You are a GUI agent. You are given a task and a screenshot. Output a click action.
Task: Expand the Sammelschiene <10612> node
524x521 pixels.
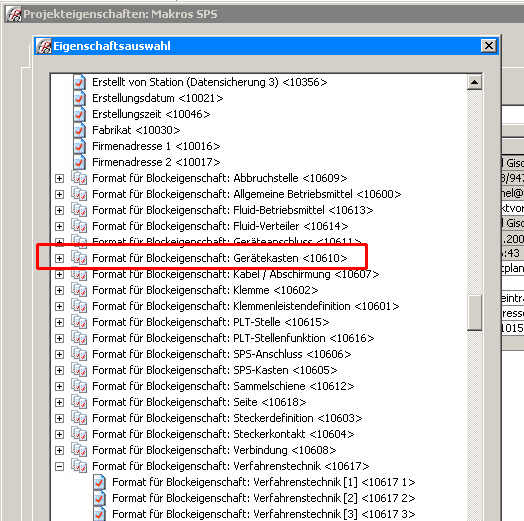pos(59,387)
